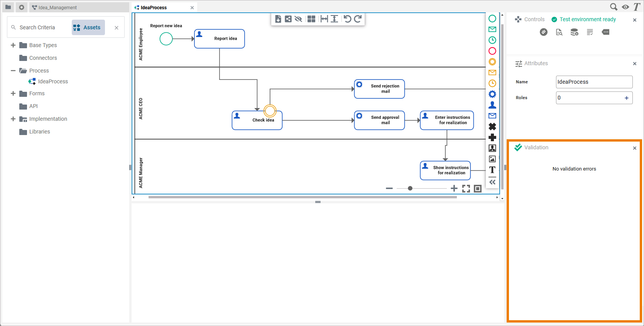644x326 pixels.
Task: Toggle the crossed-eye visibility icon
Action: click(x=298, y=19)
